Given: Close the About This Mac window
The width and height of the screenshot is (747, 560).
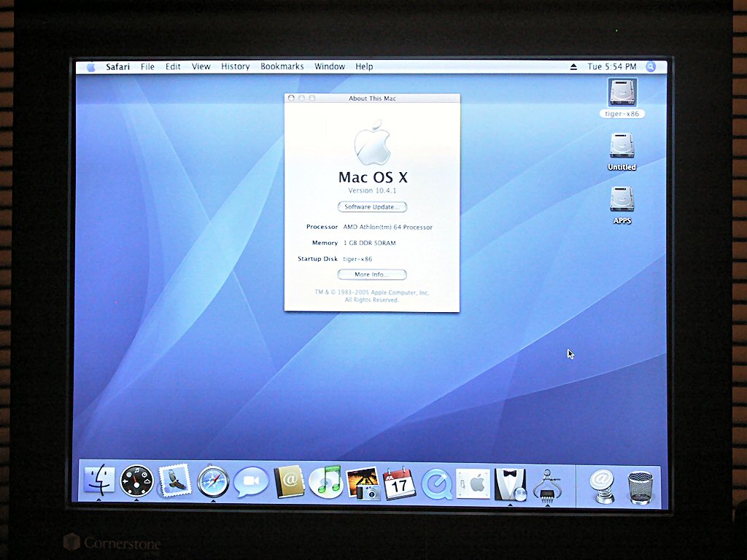Looking at the screenshot, I should (291, 98).
